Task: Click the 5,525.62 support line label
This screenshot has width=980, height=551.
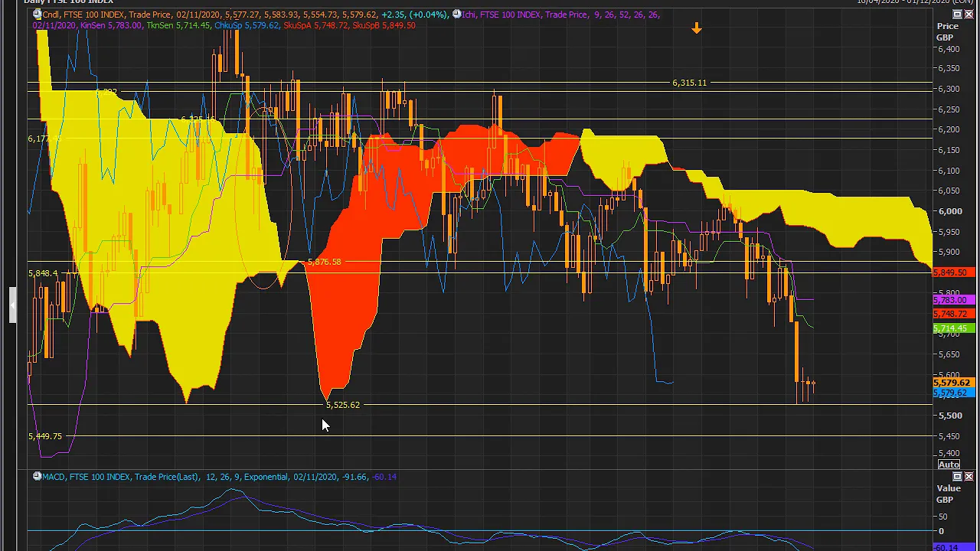Action: (x=342, y=405)
